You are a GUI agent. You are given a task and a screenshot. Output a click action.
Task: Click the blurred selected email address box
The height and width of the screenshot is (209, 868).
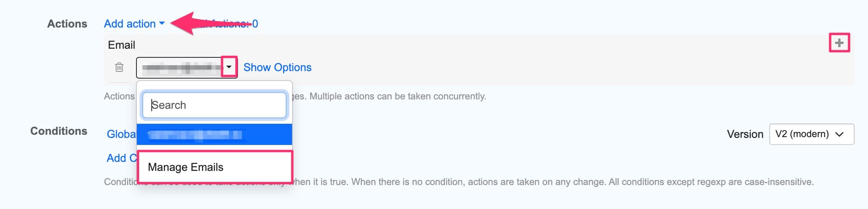point(180,68)
